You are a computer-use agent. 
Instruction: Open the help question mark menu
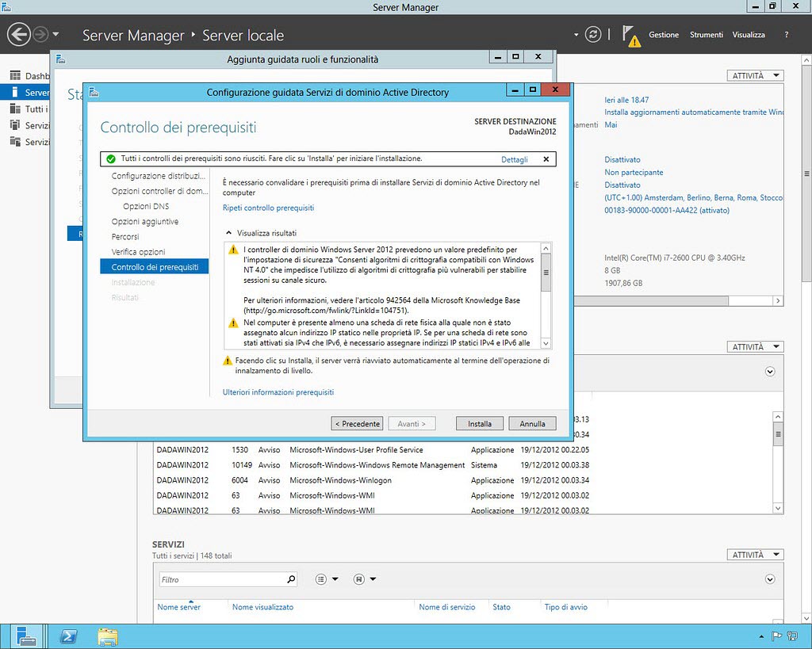(786, 35)
